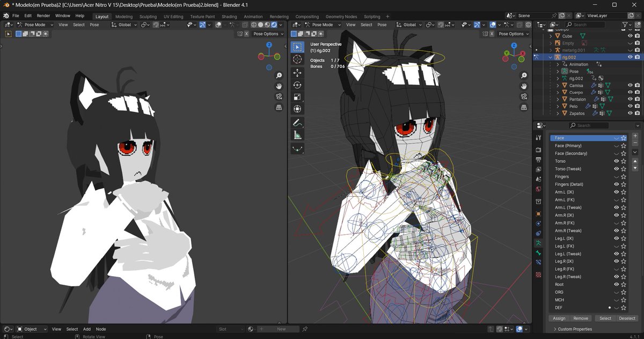Open the Output properties tab
This screenshot has width=644, height=339.
(538, 160)
